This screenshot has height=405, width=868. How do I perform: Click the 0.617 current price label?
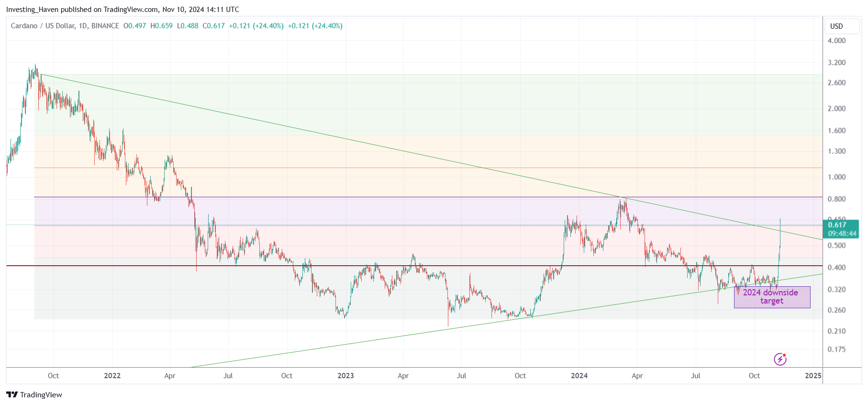click(837, 225)
